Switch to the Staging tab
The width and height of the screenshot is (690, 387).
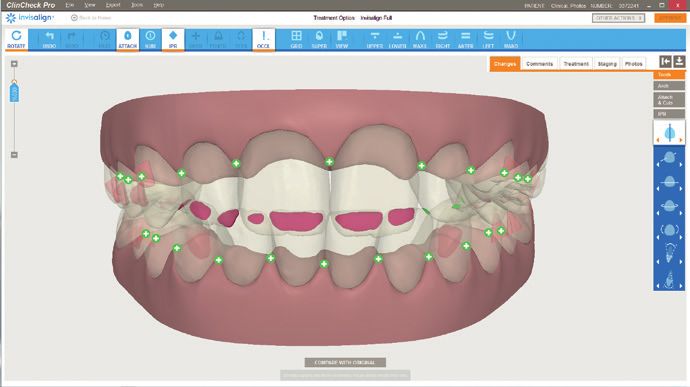(x=607, y=64)
